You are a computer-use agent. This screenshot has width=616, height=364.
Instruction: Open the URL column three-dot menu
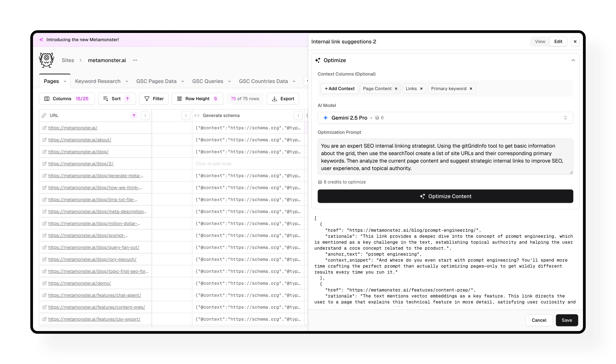(x=145, y=115)
